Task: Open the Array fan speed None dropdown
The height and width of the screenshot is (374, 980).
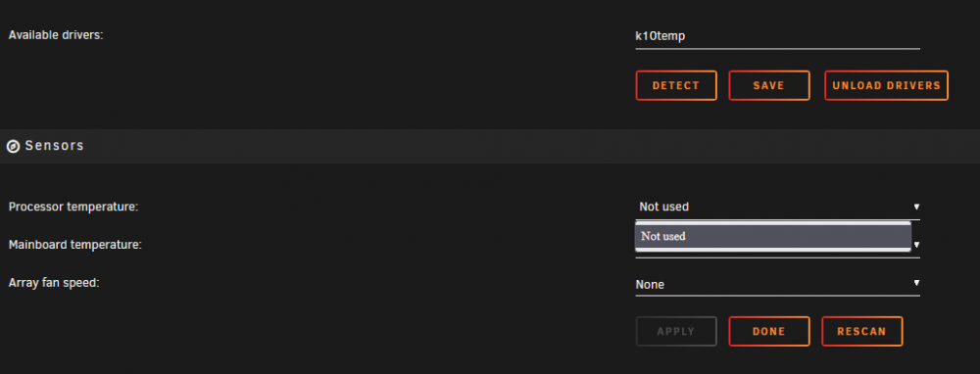Action: pos(777,284)
